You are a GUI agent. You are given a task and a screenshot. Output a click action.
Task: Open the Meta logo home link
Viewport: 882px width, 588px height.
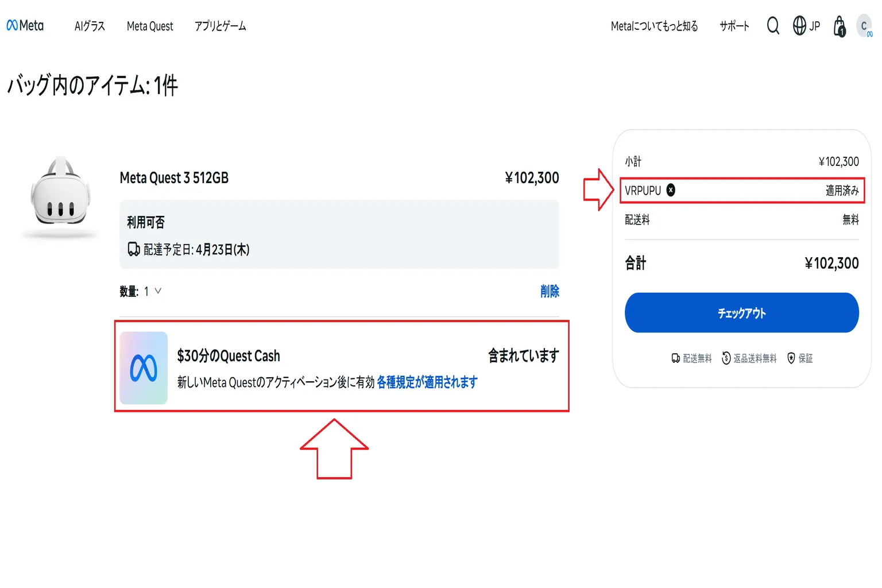[25, 26]
